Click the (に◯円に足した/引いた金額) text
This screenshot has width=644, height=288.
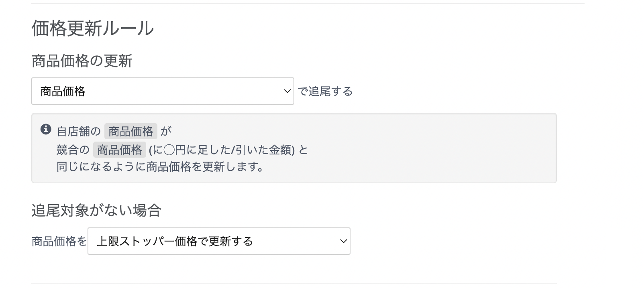point(222,150)
